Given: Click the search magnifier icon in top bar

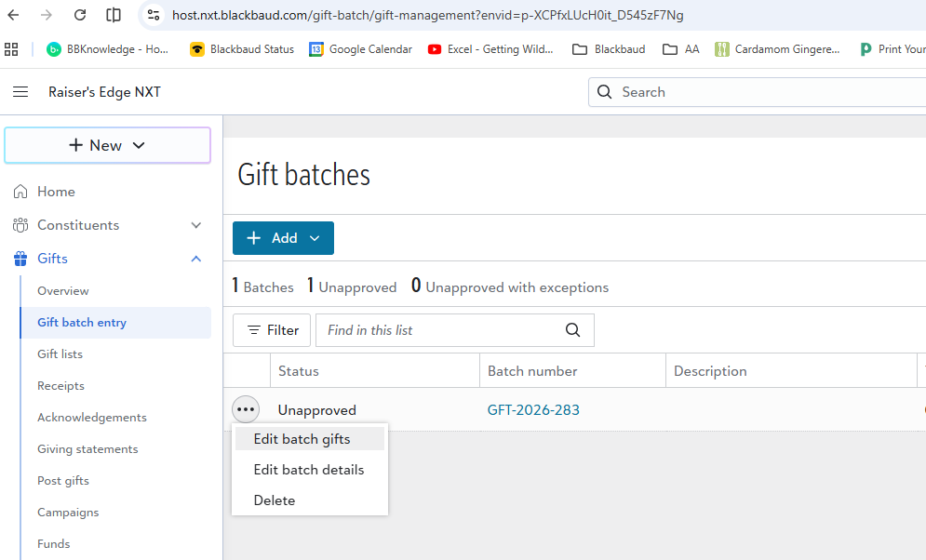Looking at the screenshot, I should (x=604, y=92).
